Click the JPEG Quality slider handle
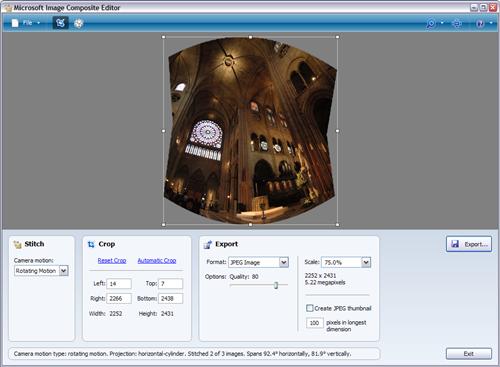 [276, 285]
